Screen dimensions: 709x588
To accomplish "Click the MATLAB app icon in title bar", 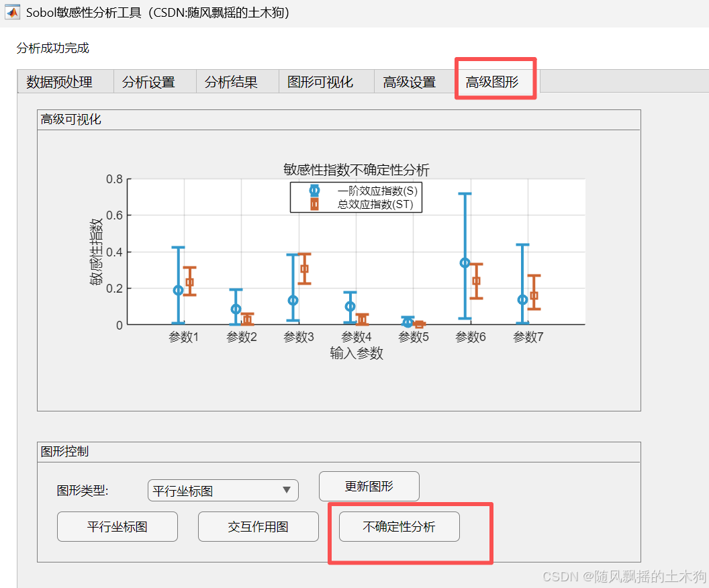I will tap(11, 11).
